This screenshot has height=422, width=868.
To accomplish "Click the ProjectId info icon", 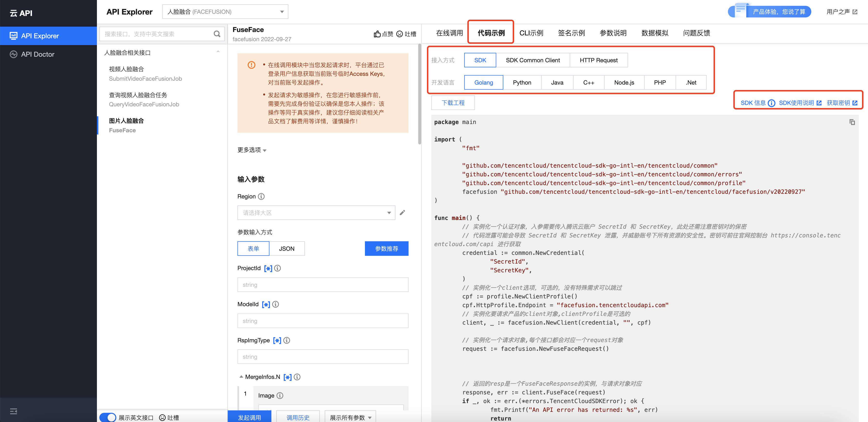I will (277, 268).
